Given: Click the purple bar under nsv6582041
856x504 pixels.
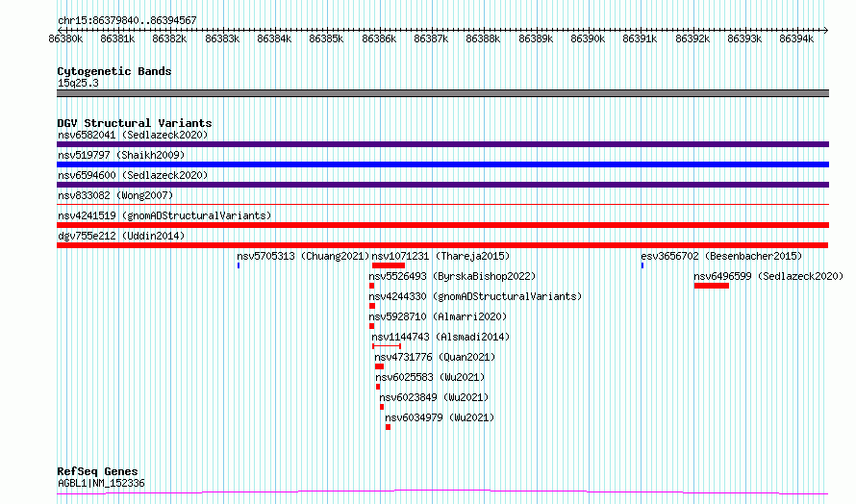Looking at the screenshot, I should 442,144.
